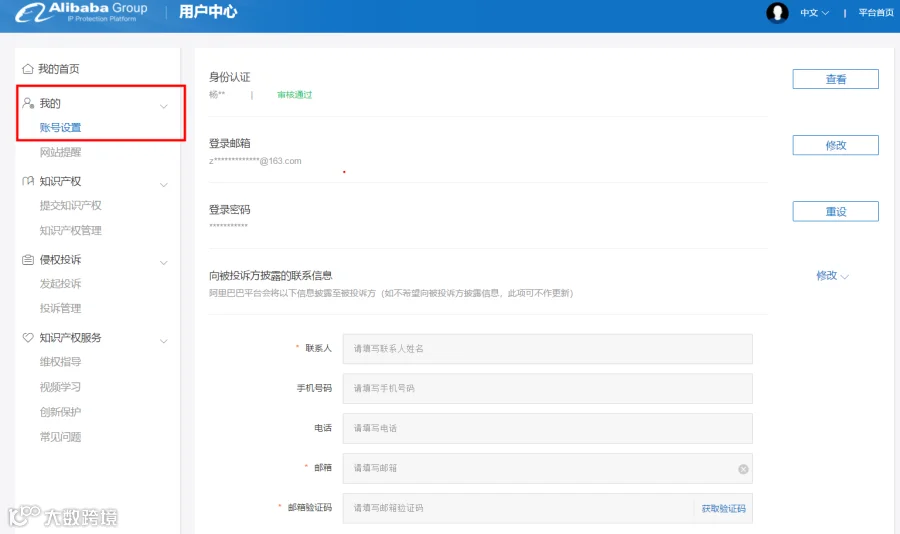Click the heart icon for 知识产权服务
The width and height of the screenshot is (900, 534).
28,338
